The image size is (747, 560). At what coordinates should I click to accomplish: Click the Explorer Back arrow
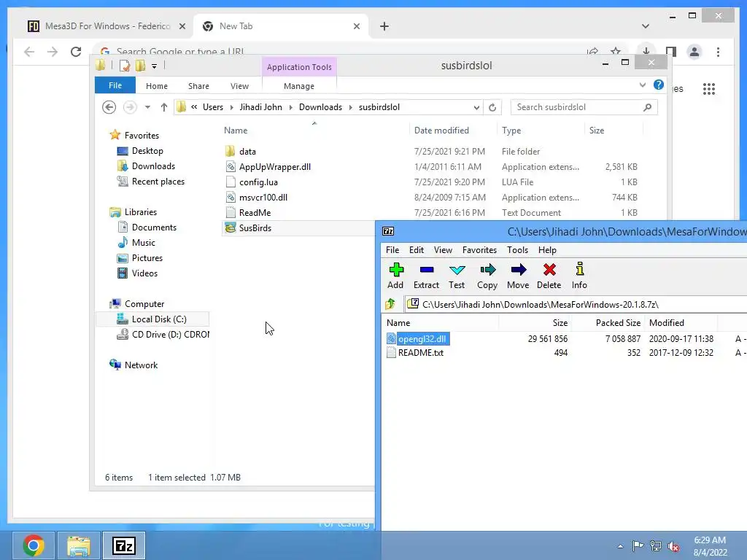click(109, 107)
